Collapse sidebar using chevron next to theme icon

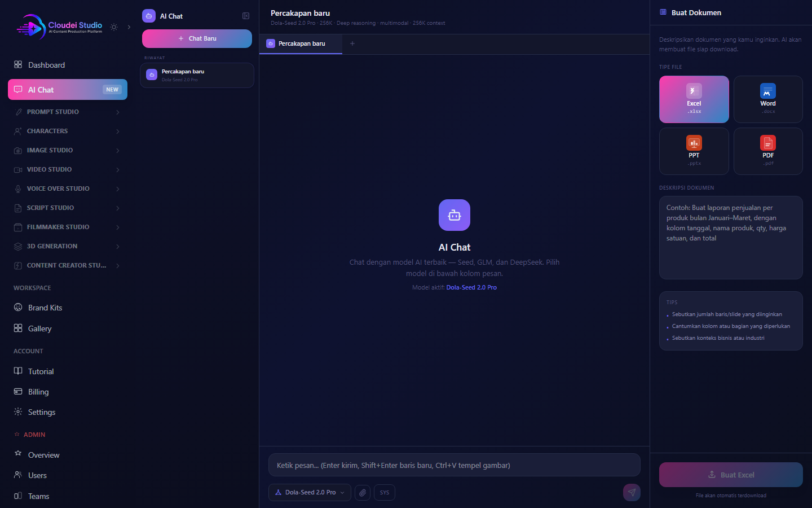click(129, 27)
